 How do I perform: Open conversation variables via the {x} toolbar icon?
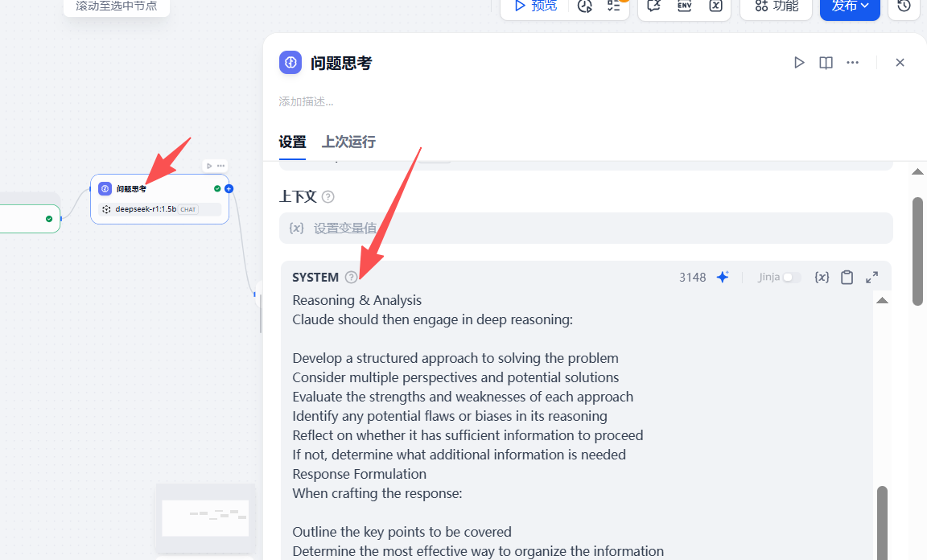coord(715,6)
